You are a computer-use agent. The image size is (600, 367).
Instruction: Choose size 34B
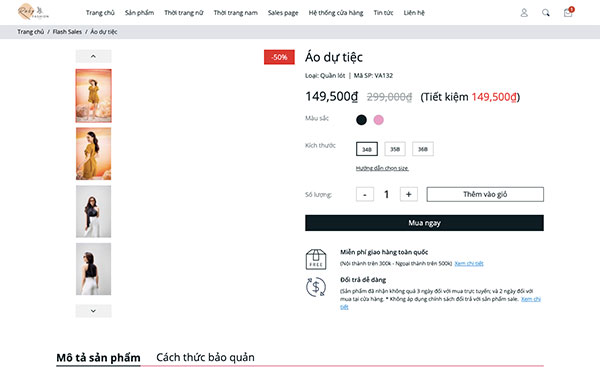click(367, 149)
